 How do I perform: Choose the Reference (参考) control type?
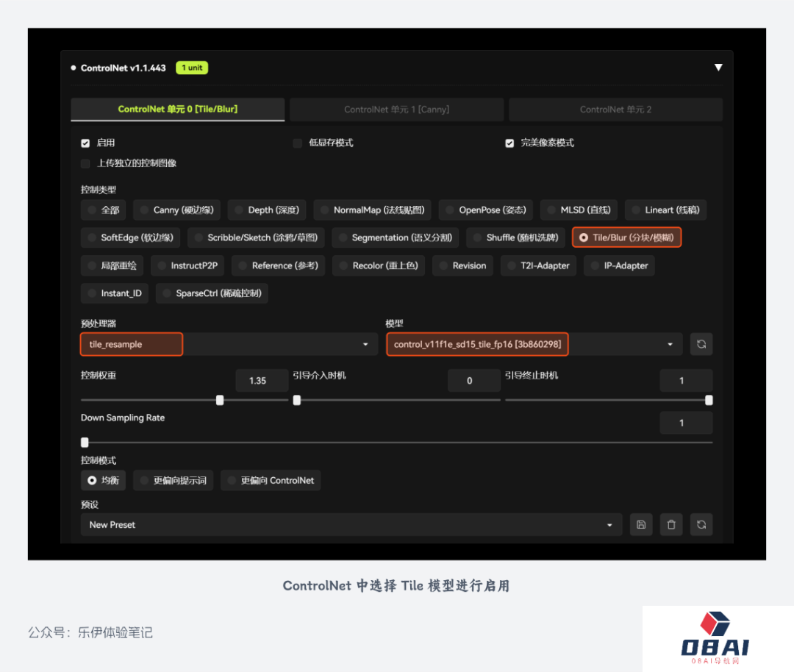pos(278,265)
